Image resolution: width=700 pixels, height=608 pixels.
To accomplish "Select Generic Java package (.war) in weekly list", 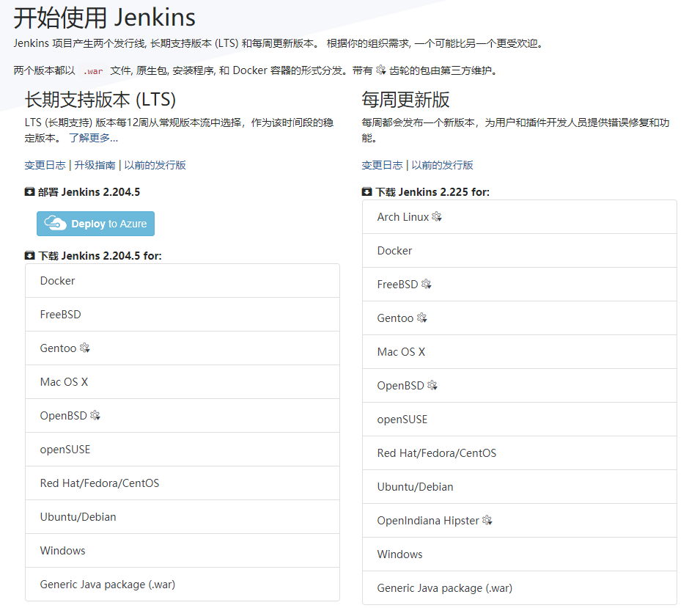I will pyautogui.click(x=520, y=588).
